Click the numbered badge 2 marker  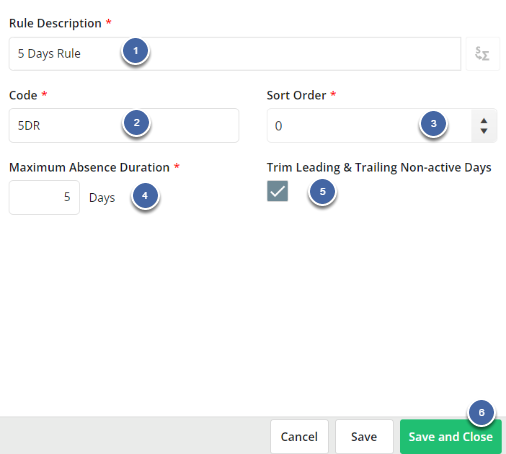[x=137, y=123]
